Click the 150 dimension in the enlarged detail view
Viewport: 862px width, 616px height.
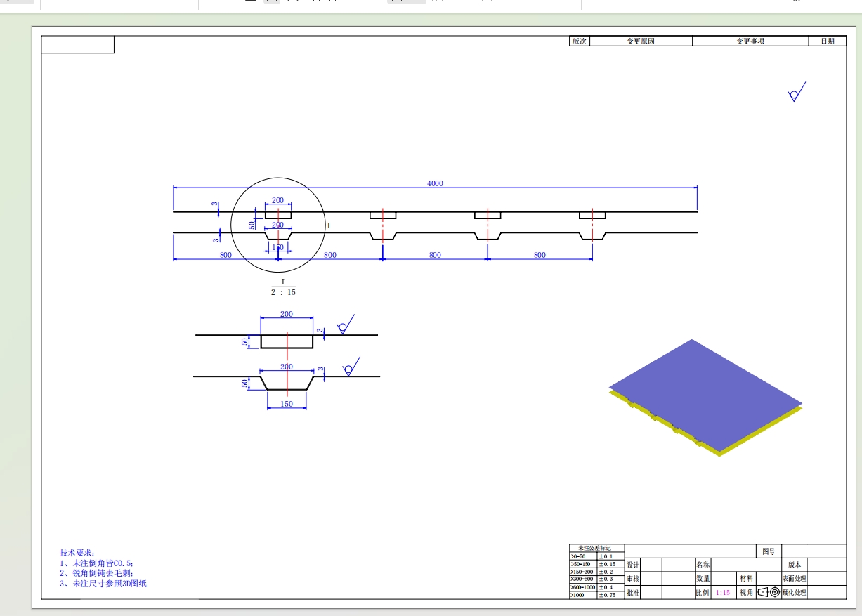click(287, 404)
